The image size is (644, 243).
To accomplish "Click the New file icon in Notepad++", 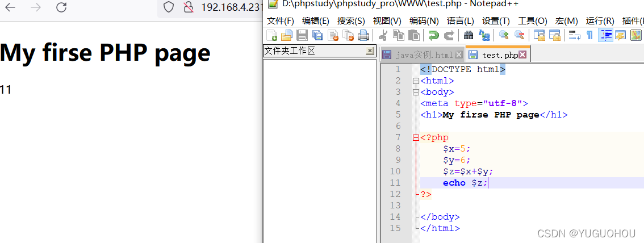I will pyautogui.click(x=272, y=36).
